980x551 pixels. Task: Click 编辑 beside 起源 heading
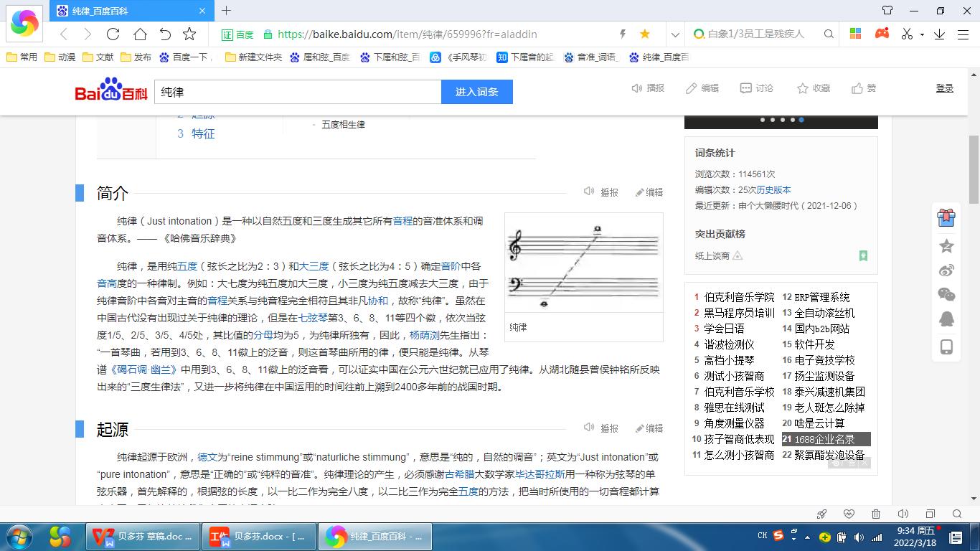pyautogui.click(x=649, y=428)
